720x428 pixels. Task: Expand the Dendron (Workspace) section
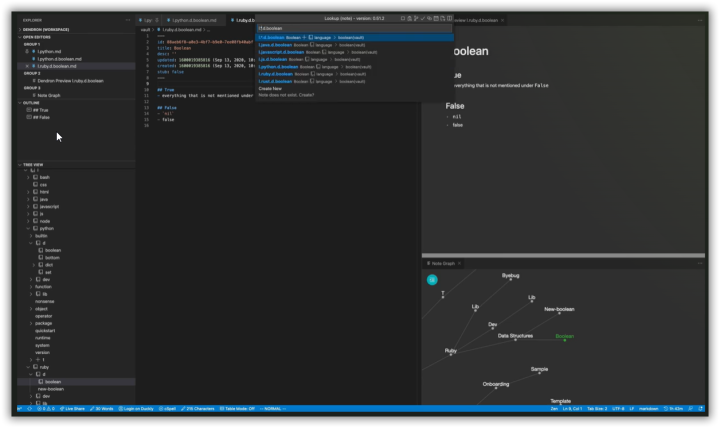point(76,29)
